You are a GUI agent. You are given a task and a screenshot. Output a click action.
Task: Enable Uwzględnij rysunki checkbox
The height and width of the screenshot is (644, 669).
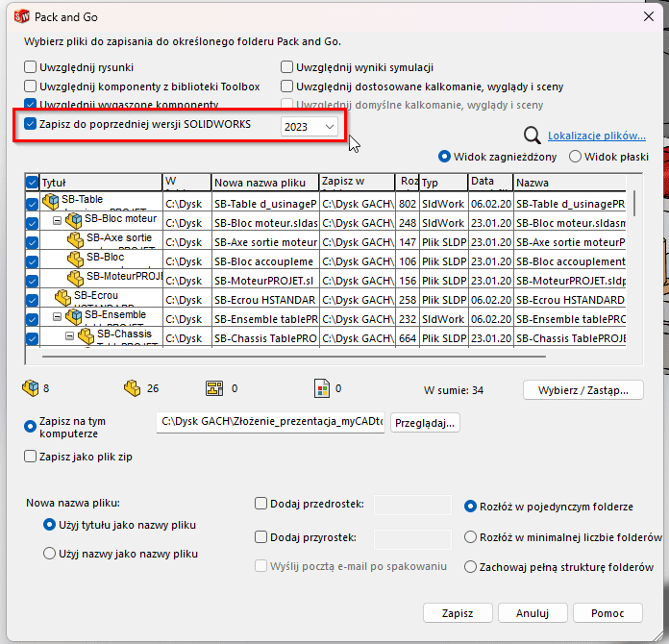coord(31,67)
